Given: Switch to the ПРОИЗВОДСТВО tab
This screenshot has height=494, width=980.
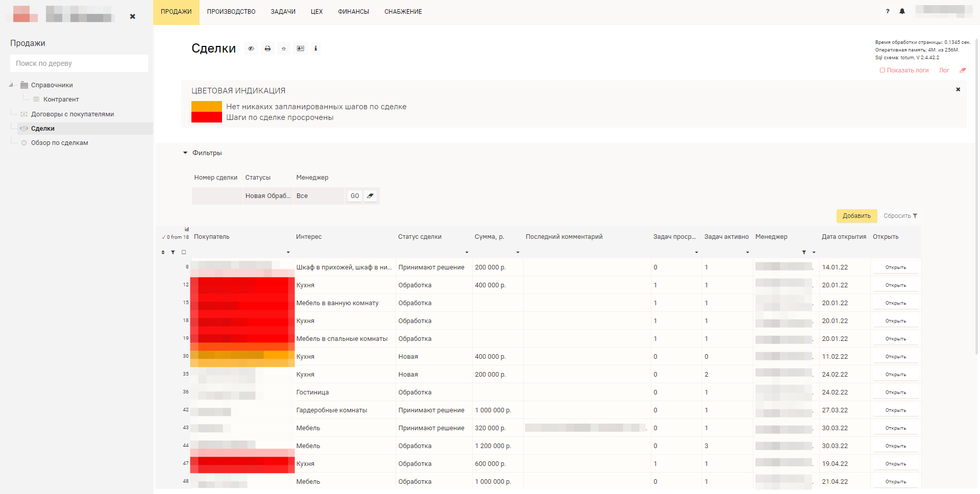Looking at the screenshot, I should (231, 12).
